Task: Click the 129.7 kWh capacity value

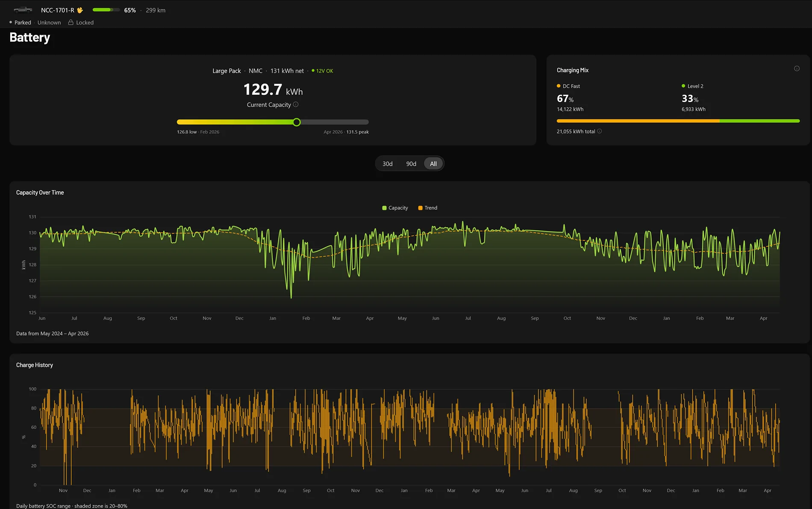Action: [x=273, y=90]
